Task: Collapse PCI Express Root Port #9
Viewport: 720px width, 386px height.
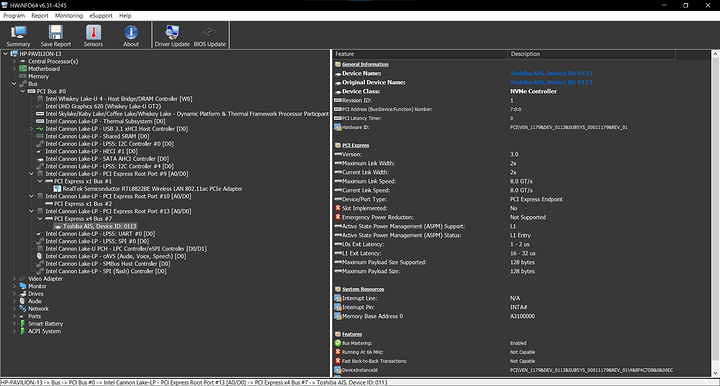Action: pyautogui.click(x=31, y=174)
